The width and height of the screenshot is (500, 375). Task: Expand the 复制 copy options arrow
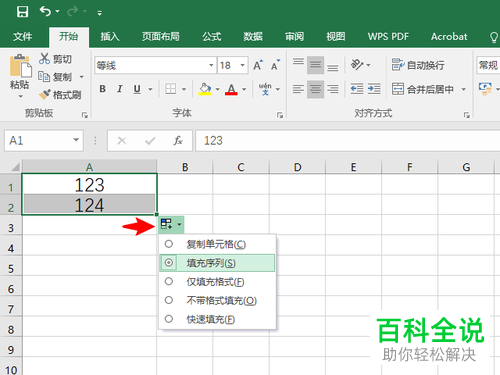(81, 77)
